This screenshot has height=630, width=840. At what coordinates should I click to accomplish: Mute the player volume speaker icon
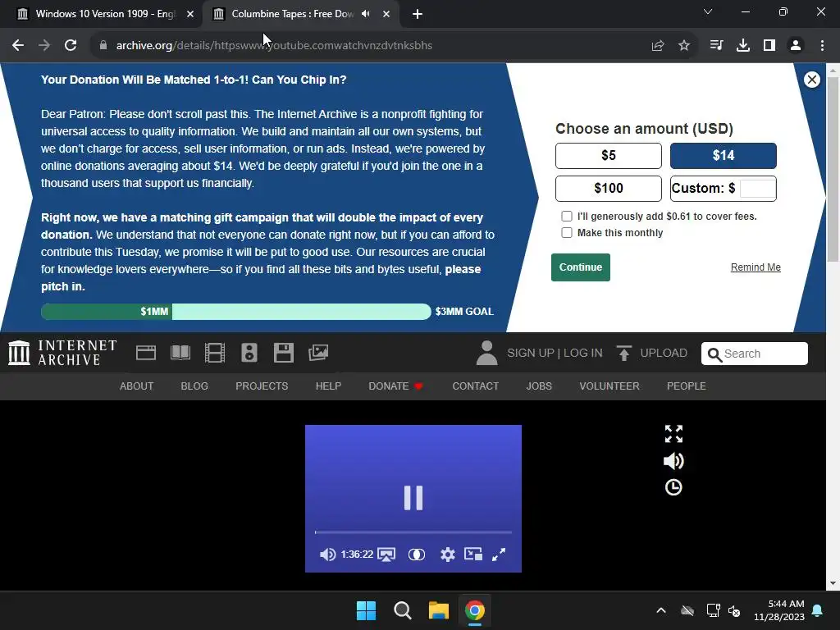pyautogui.click(x=327, y=555)
